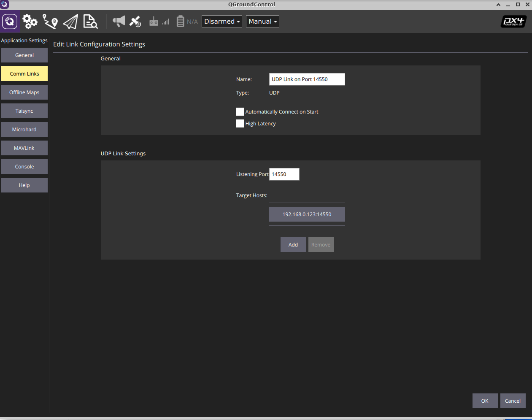Confirm link settings with OK
This screenshot has height=420, width=532.
coord(485,401)
